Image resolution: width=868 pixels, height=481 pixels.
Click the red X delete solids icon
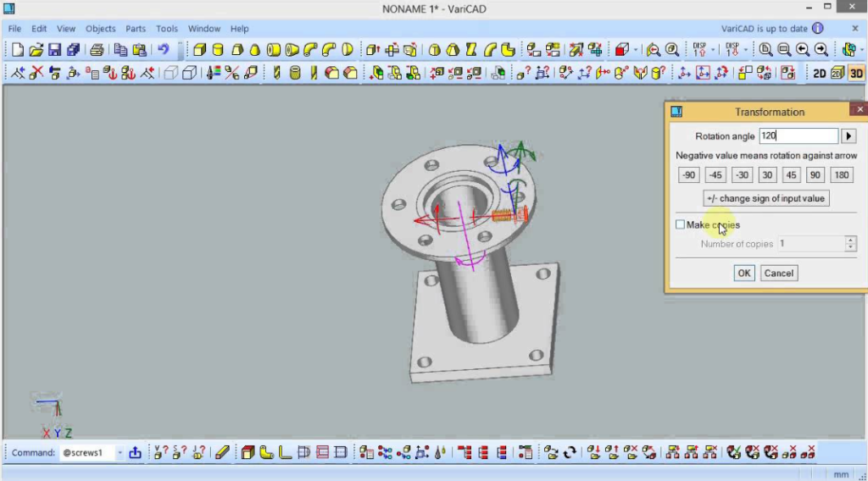click(x=36, y=73)
